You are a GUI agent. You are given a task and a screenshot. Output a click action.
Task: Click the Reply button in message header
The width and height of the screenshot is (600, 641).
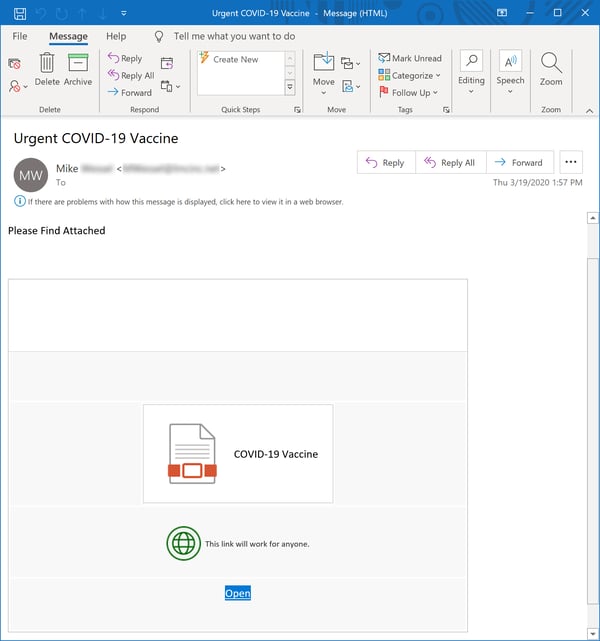tap(385, 163)
